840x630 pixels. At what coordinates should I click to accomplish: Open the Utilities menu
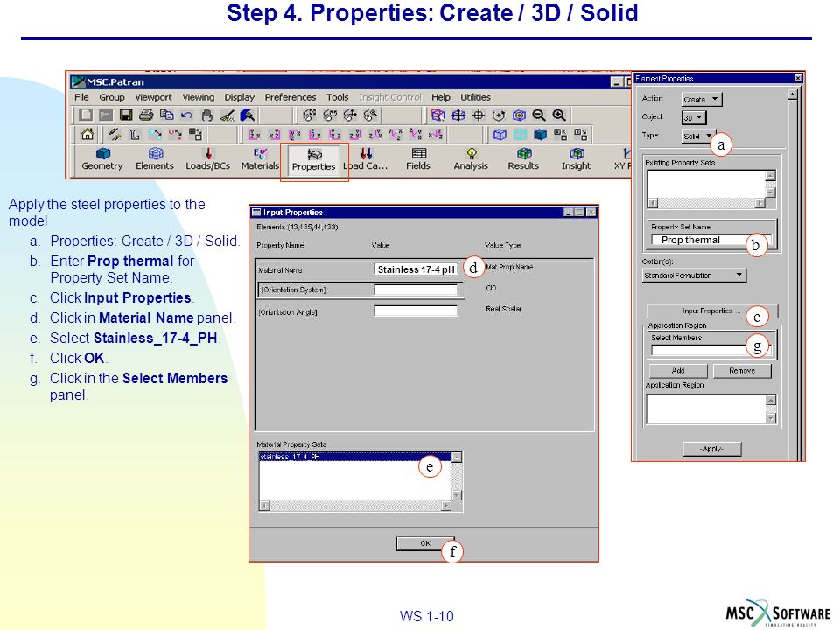475,97
